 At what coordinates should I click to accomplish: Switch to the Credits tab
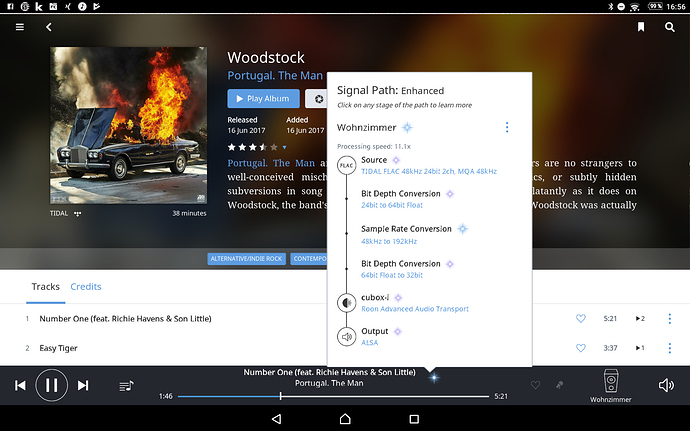pos(86,287)
